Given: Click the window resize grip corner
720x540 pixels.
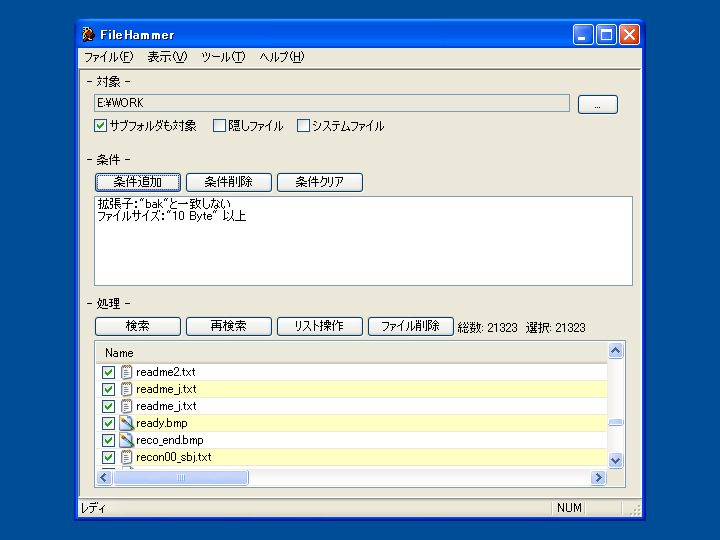Looking at the screenshot, I should 635,510.
